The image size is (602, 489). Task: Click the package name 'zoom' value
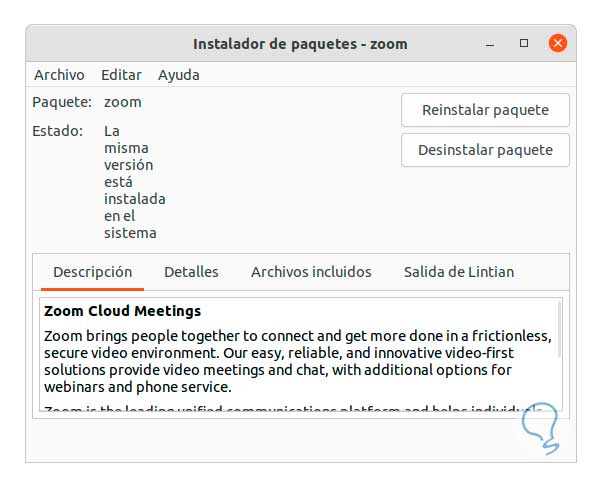123,102
